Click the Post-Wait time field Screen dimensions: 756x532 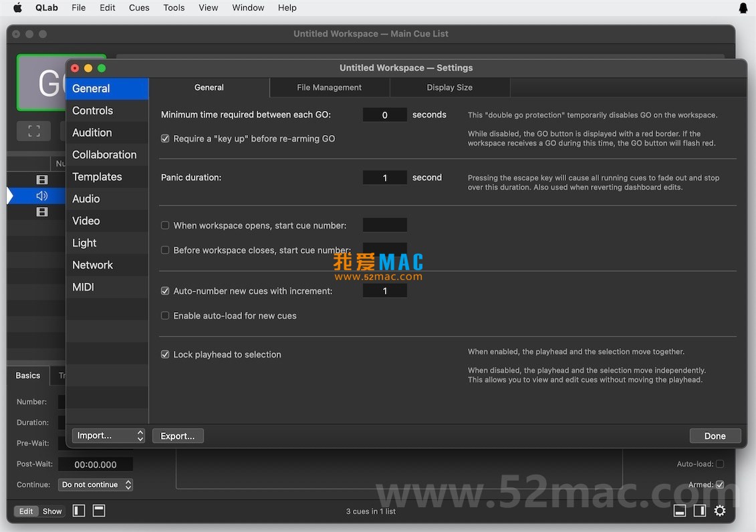tap(96, 464)
